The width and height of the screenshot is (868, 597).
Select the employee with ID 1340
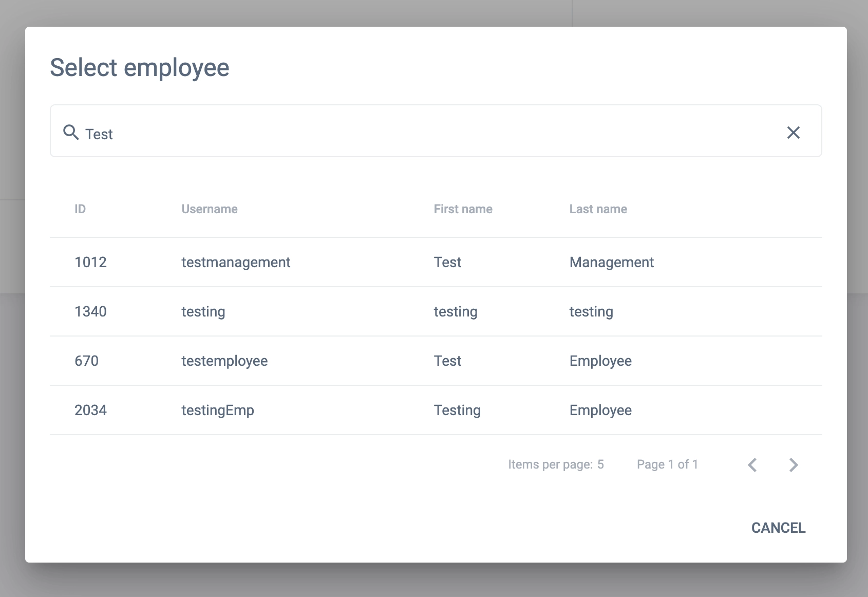(x=90, y=312)
